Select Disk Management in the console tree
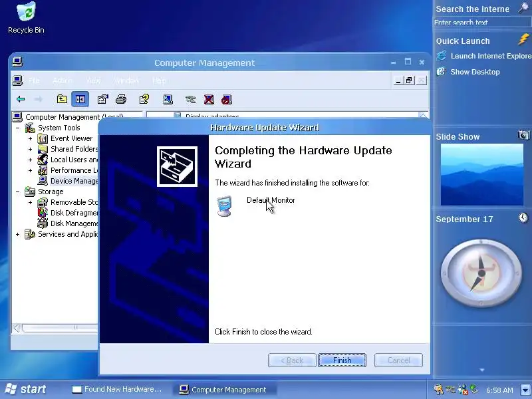 (x=74, y=223)
